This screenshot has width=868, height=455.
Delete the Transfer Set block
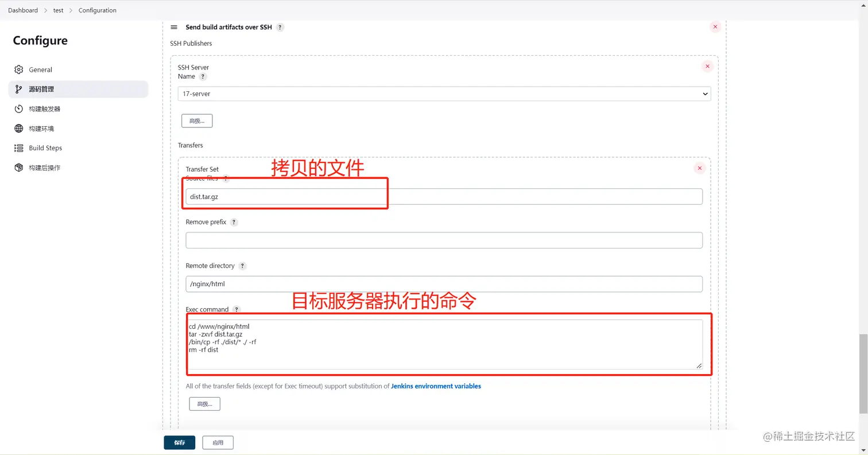pos(699,168)
